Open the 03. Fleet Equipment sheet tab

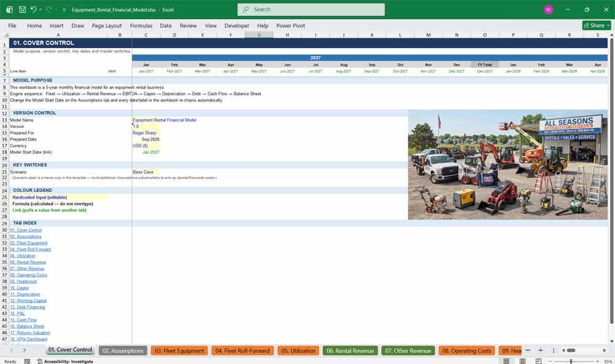(179, 350)
